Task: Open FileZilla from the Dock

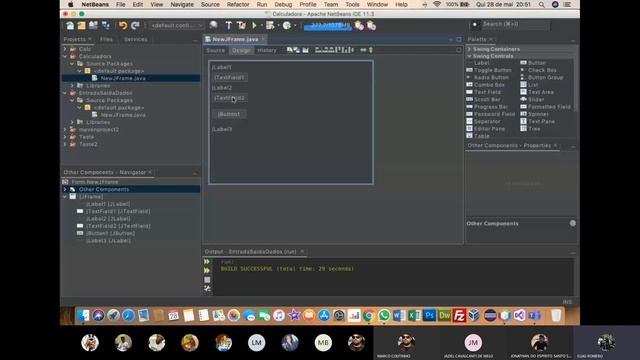Action: [459, 316]
